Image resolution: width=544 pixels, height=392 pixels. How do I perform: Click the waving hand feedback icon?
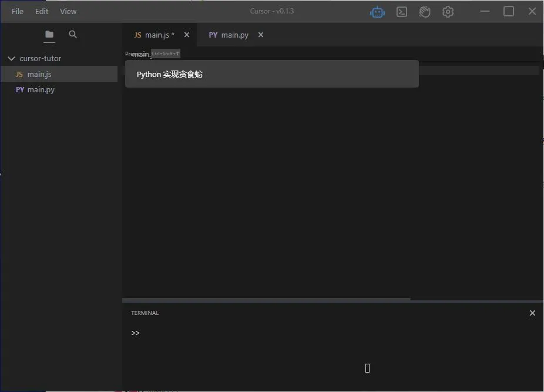point(425,12)
